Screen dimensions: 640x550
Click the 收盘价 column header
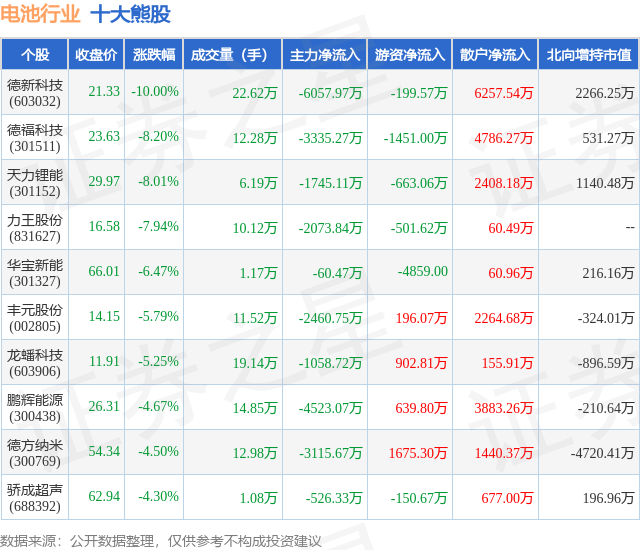pyautogui.click(x=96, y=55)
